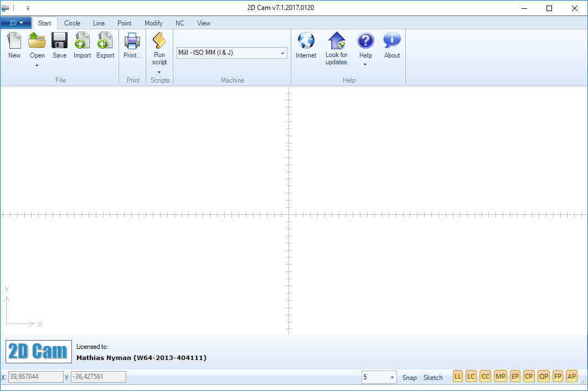Expand the Open button dropdown arrow

tap(37, 66)
